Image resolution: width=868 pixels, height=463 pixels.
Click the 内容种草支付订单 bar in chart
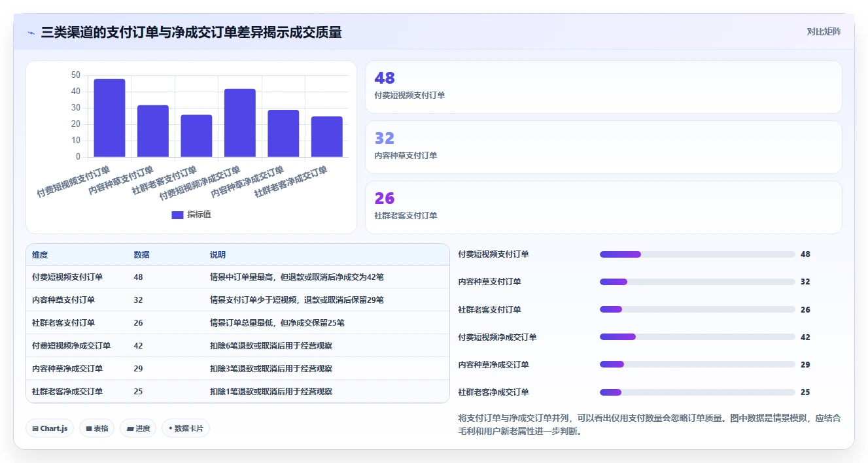coord(153,131)
